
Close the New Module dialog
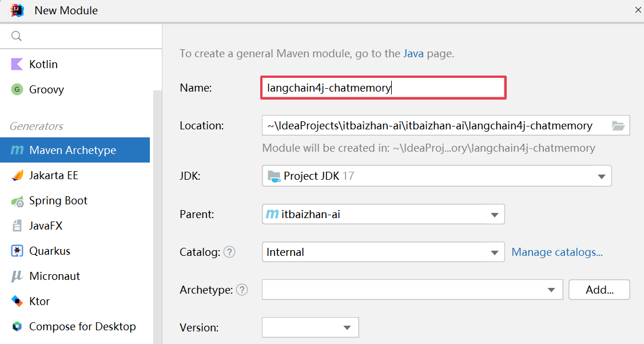pyautogui.click(x=638, y=10)
